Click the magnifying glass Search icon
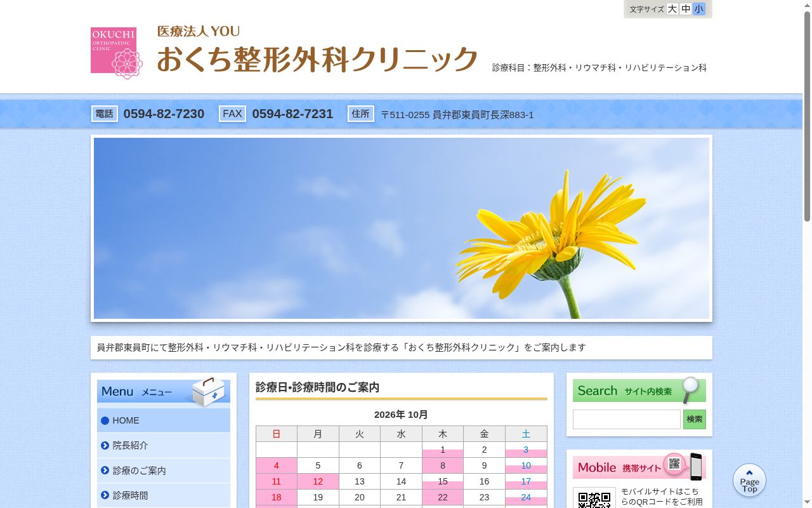 coord(690,389)
